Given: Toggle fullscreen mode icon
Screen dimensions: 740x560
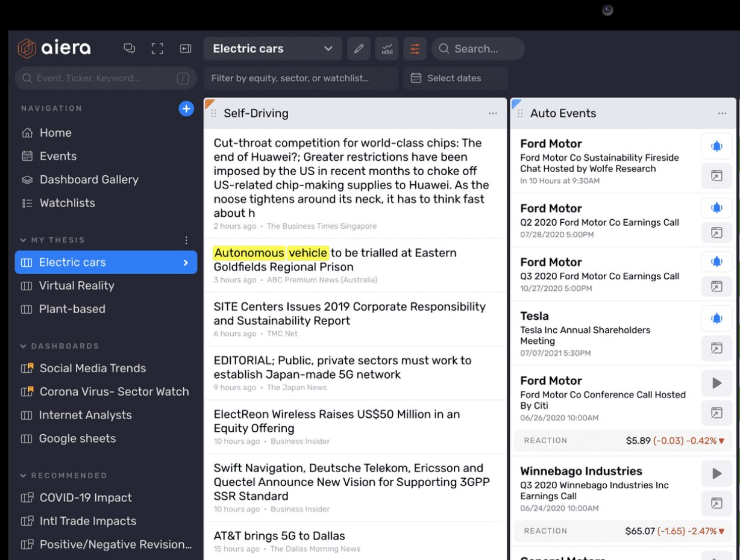Looking at the screenshot, I should click(x=157, y=49).
